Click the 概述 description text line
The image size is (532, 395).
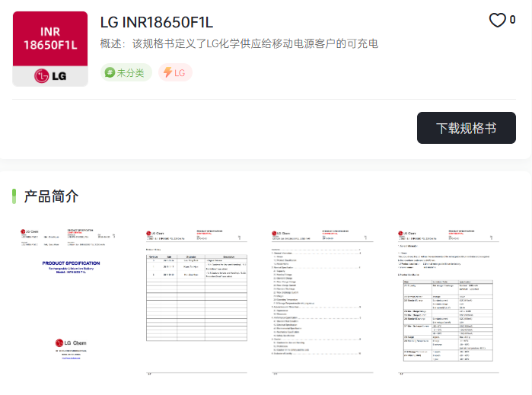click(x=239, y=44)
